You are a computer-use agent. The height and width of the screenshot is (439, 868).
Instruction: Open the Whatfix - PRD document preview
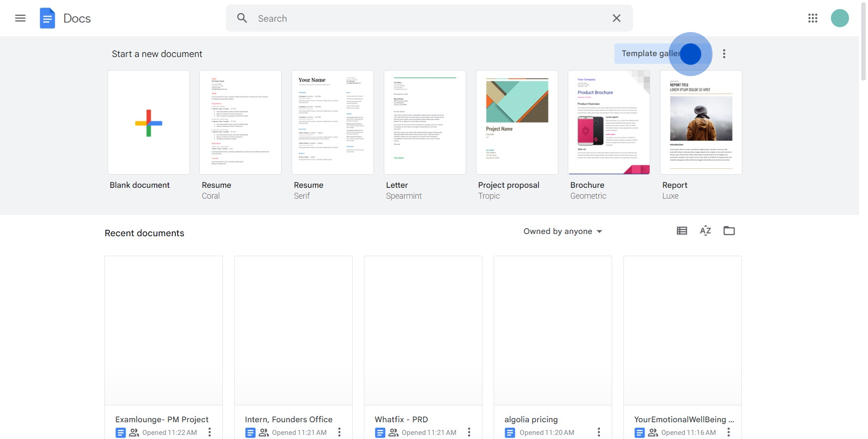coord(423,331)
